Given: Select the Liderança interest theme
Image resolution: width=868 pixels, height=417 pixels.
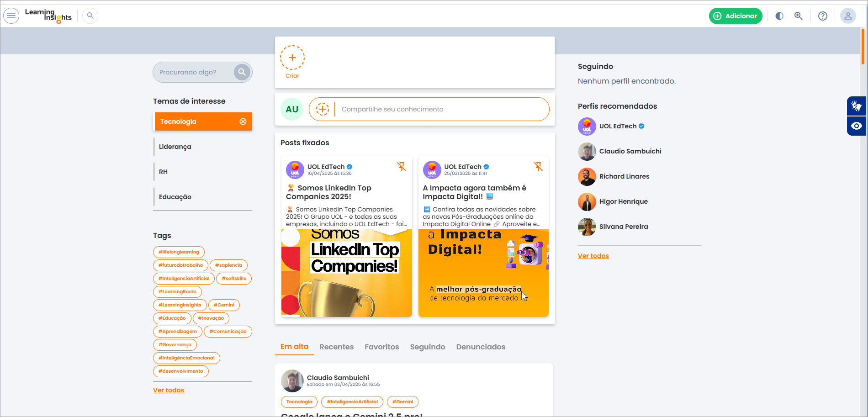Looking at the screenshot, I should tap(202, 147).
